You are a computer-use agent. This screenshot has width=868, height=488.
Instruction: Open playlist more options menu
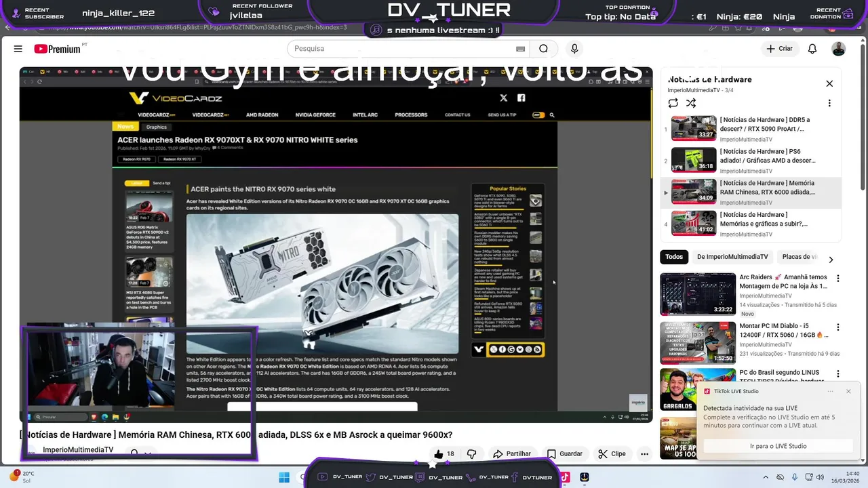coord(829,103)
